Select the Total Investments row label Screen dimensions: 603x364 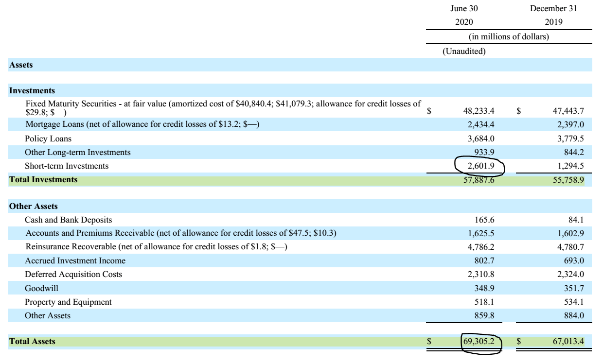tap(43, 180)
